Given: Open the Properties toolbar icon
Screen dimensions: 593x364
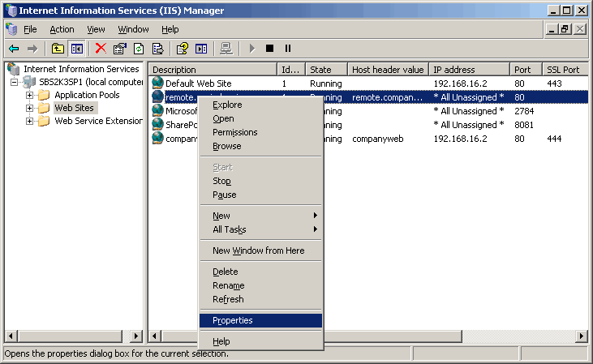Looking at the screenshot, I should [120, 49].
